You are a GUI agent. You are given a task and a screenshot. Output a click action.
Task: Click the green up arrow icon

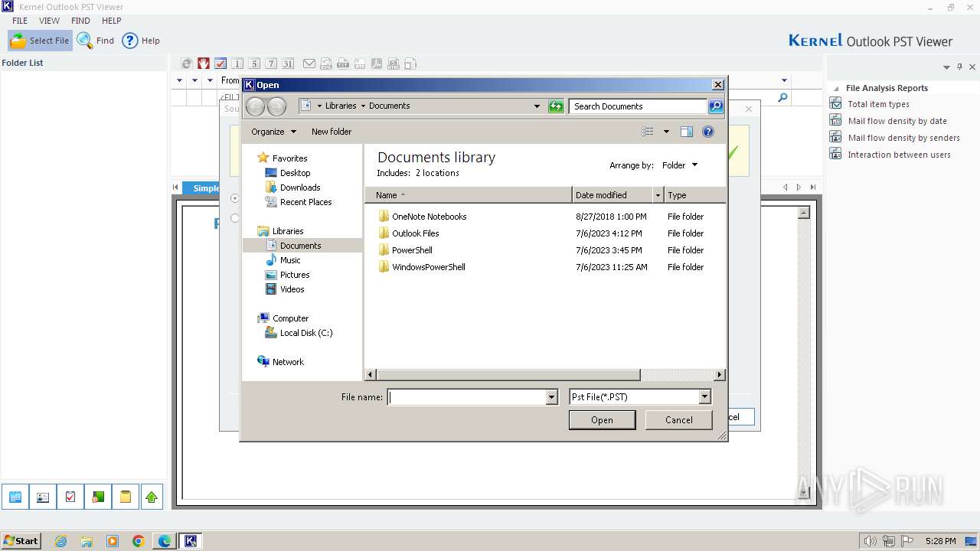click(x=152, y=497)
